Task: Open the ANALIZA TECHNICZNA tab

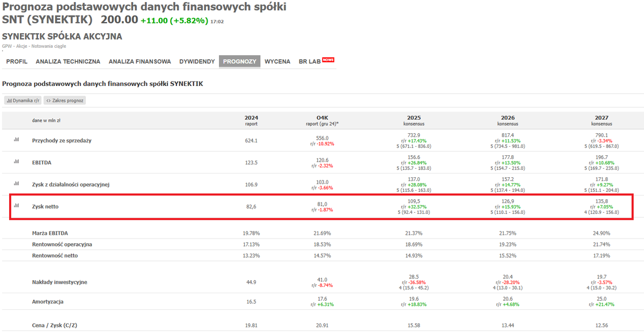Action: (68, 62)
